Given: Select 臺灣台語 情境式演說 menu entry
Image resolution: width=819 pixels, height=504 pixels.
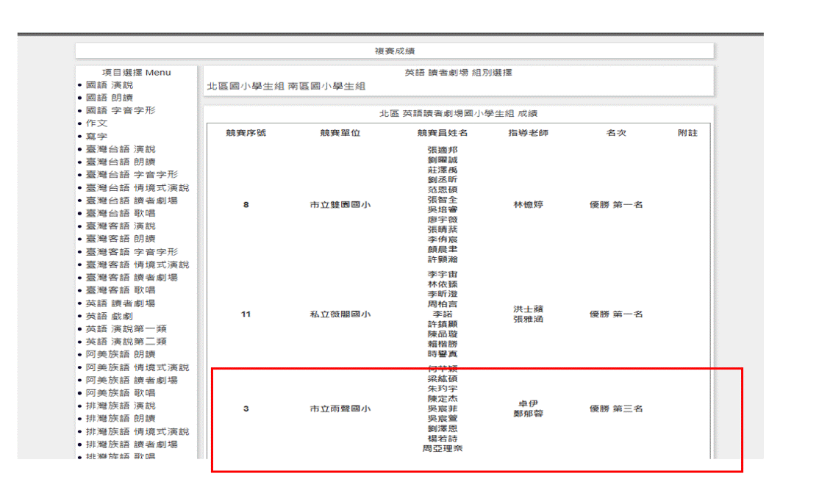Looking at the screenshot, I should [137, 187].
